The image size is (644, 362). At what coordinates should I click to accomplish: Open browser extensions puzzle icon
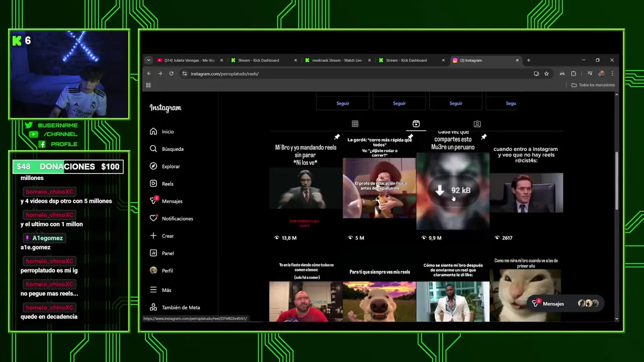[573, 73]
